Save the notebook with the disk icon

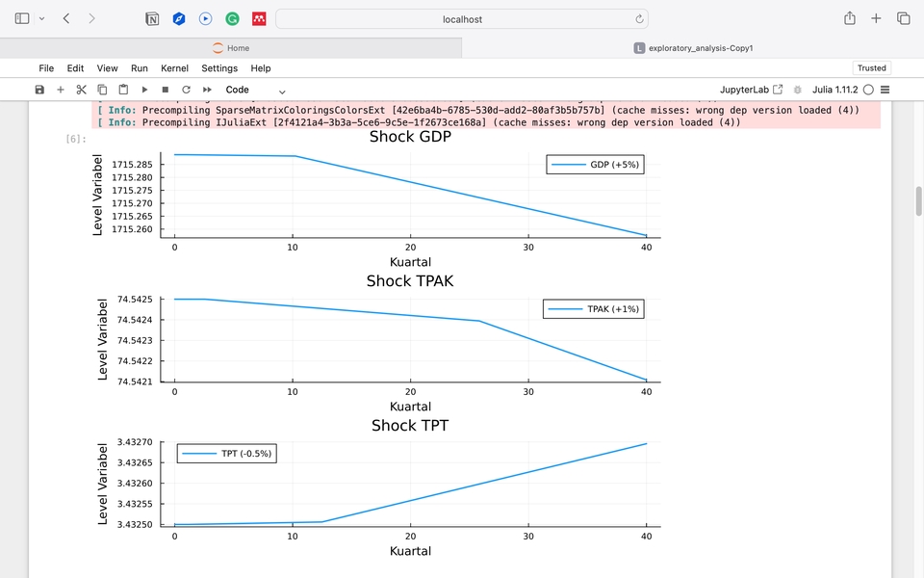pos(39,90)
